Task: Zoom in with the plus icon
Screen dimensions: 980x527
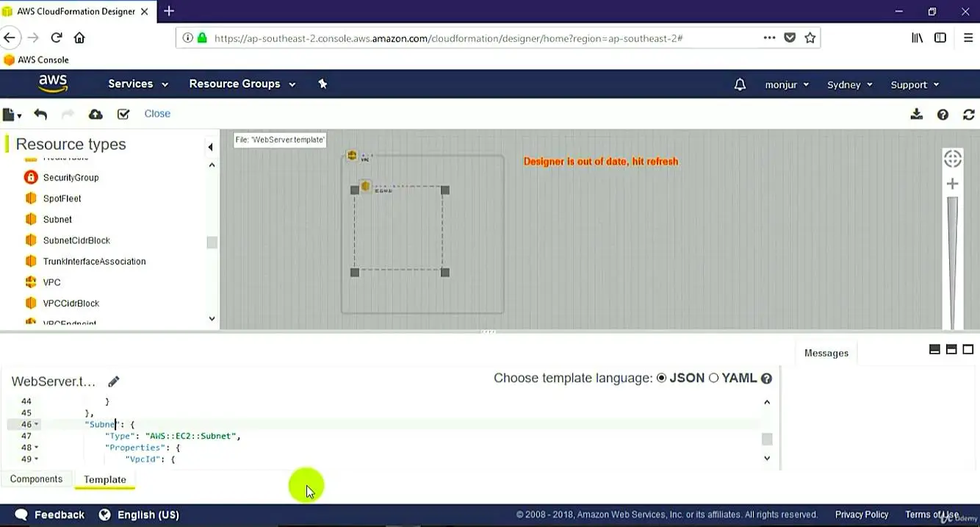Action: (x=953, y=184)
